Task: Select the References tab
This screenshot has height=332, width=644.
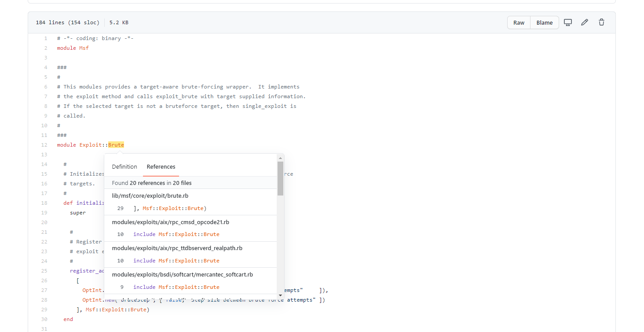Action: tap(161, 166)
